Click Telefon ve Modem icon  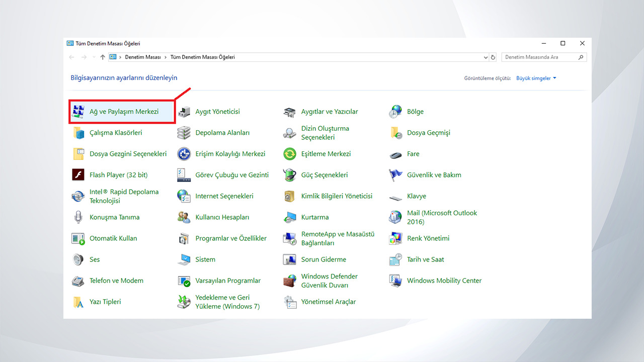78,281
